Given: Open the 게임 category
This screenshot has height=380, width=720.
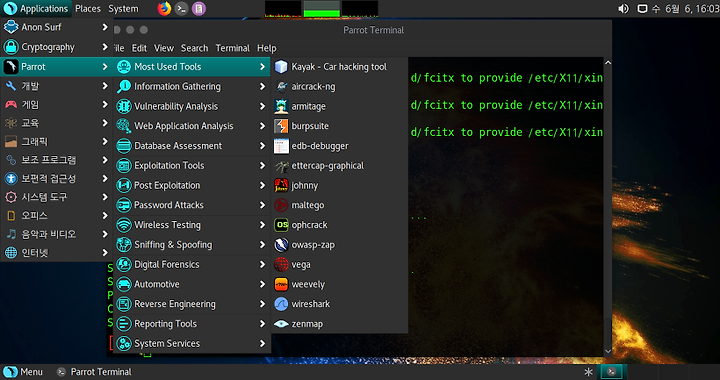Looking at the screenshot, I should 56,105.
